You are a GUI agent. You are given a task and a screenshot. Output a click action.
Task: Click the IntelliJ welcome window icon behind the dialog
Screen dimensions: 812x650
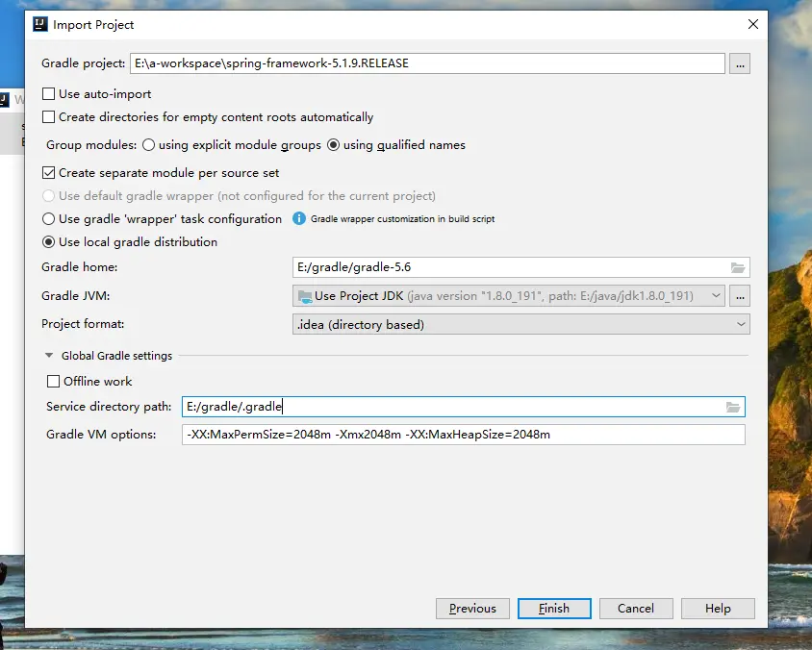[x=4, y=99]
